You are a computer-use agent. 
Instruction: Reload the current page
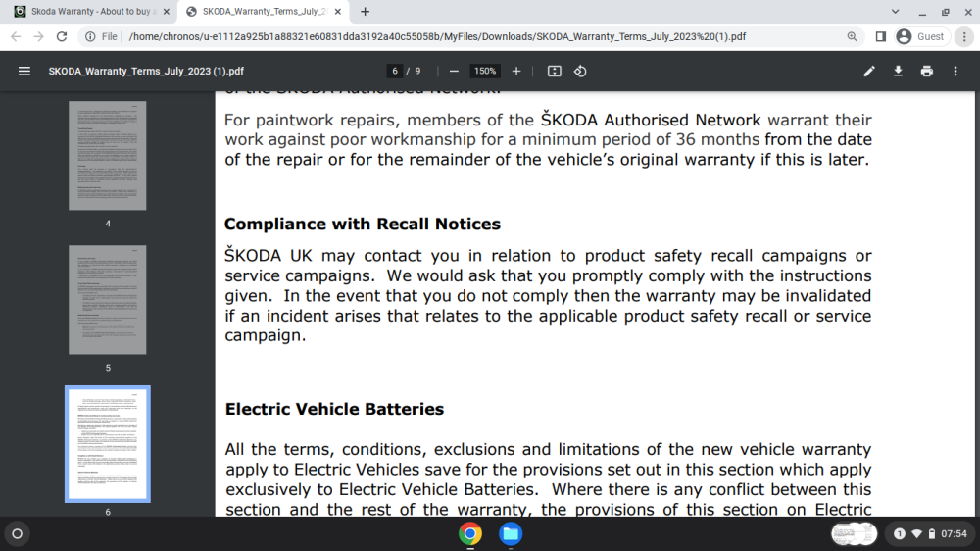click(62, 37)
